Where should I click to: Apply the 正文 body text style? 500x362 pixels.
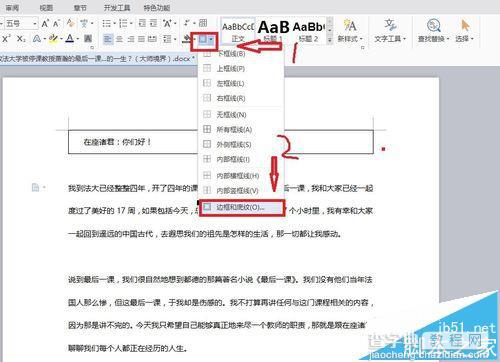pos(238,31)
